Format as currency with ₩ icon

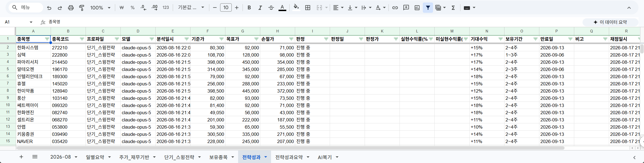tap(122, 8)
